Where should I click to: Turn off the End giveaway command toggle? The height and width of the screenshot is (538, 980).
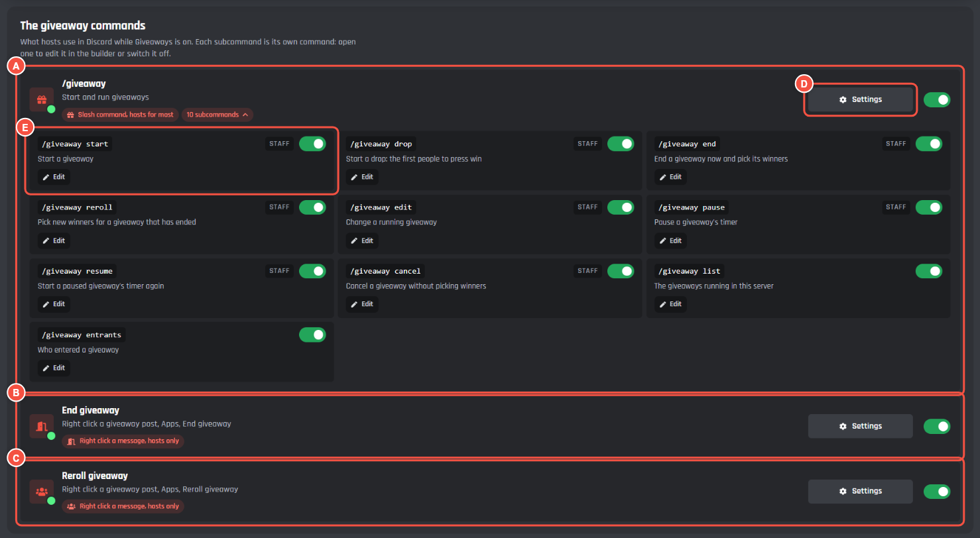937,426
